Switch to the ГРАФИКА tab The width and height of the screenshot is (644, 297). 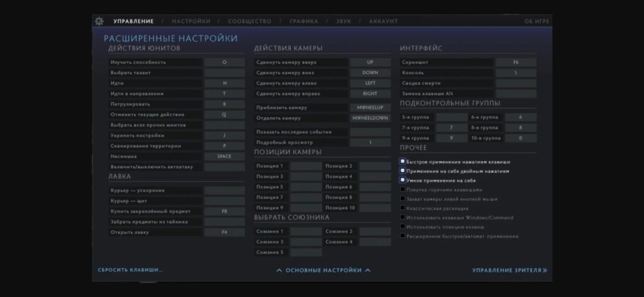[x=304, y=21]
